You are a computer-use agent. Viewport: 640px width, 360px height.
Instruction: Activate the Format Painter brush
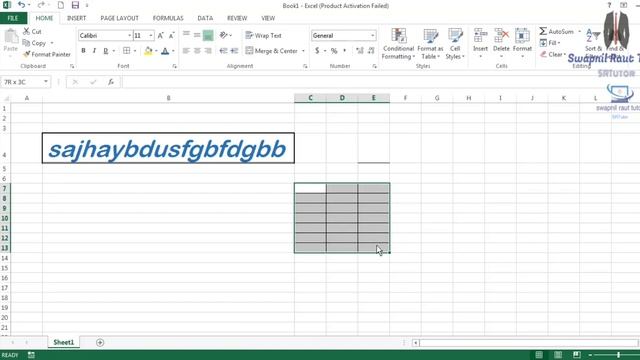47,54
